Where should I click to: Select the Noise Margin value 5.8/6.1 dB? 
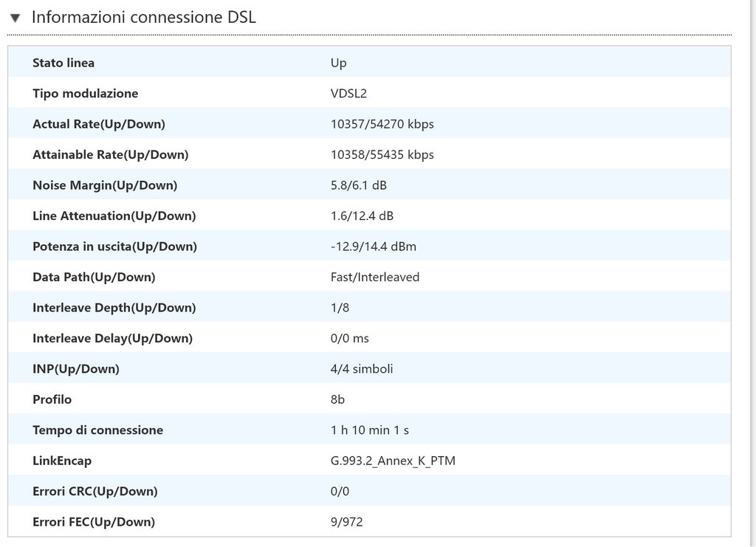point(358,185)
